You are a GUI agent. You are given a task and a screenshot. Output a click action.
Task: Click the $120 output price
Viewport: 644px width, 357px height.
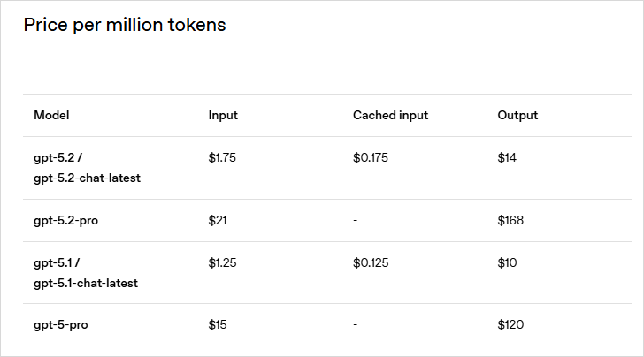click(x=510, y=325)
